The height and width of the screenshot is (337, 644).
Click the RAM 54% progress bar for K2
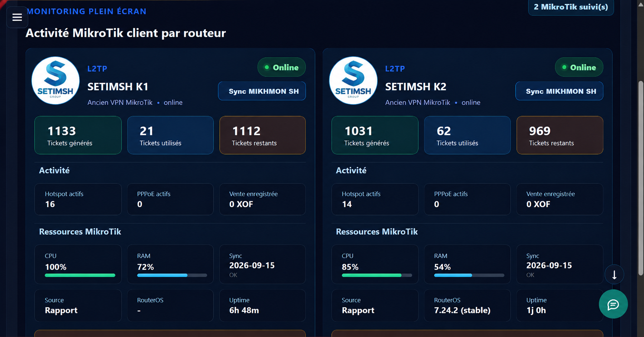pyautogui.click(x=469, y=275)
